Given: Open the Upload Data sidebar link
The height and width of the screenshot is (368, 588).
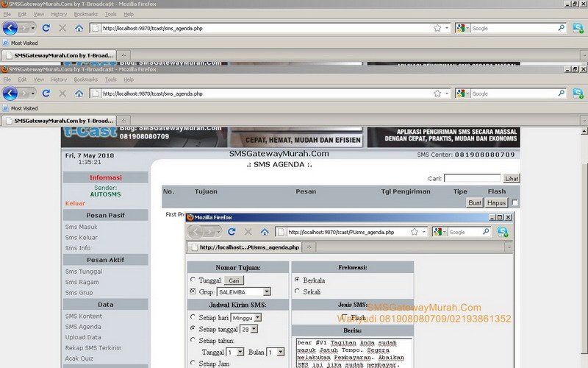Looking at the screenshot, I should (x=83, y=337).
